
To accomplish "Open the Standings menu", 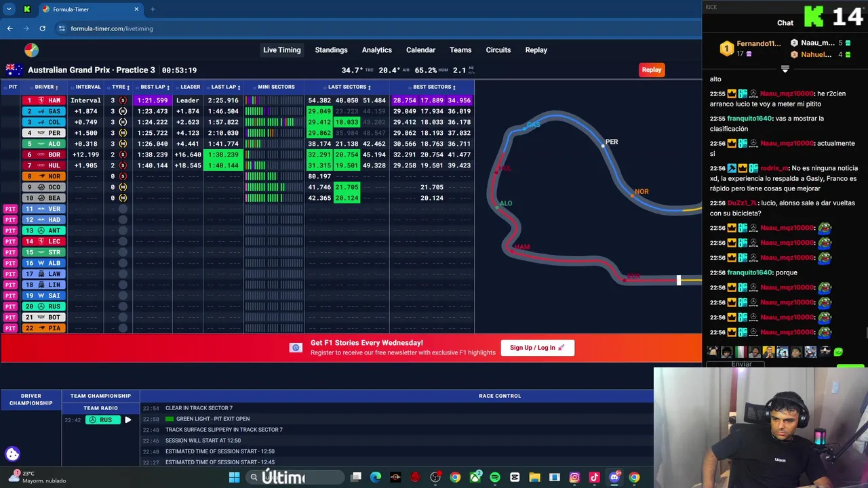I will pyautogui.click(x=331, y=50).
